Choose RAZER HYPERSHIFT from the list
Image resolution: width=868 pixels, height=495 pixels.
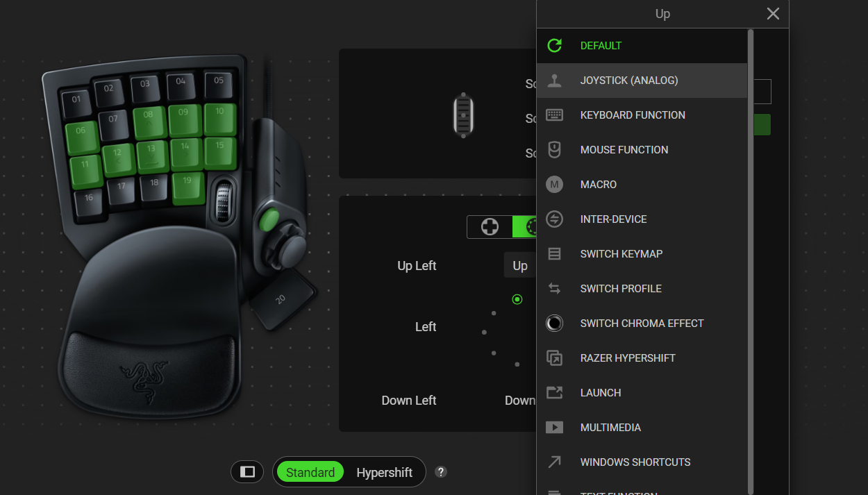coord(642,358)
